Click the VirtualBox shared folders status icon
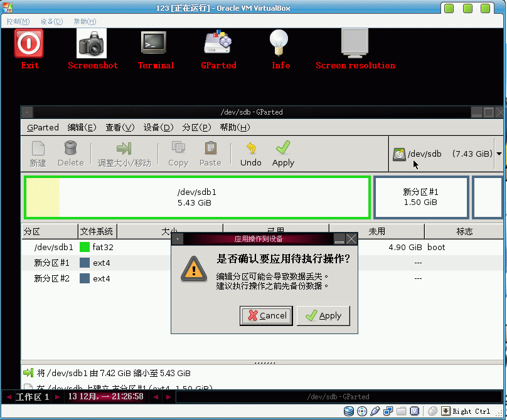The width and height of the screenshot is (507, 420). coord(401,411)
